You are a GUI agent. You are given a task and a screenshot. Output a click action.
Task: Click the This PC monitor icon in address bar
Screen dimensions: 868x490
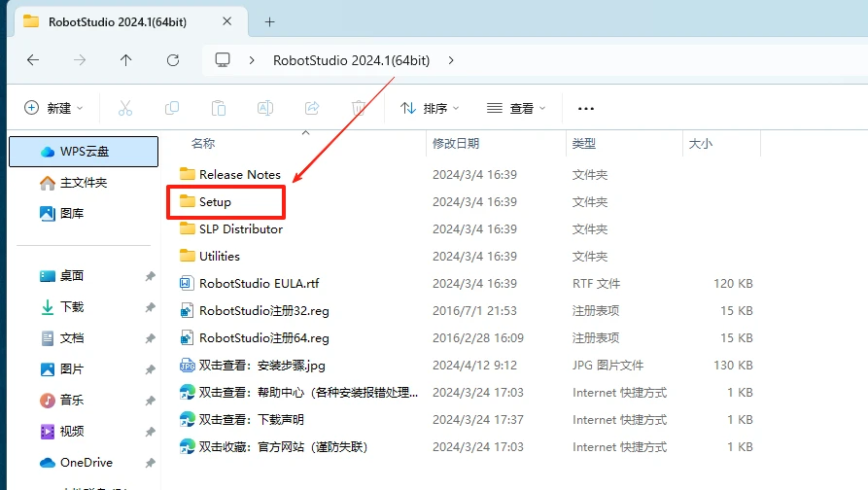[x=223, y=60]
